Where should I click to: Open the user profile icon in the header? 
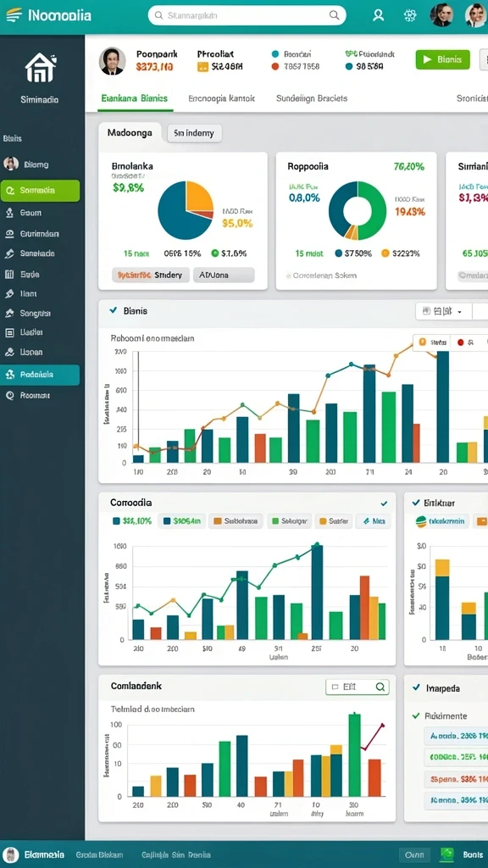coord(379,15)
